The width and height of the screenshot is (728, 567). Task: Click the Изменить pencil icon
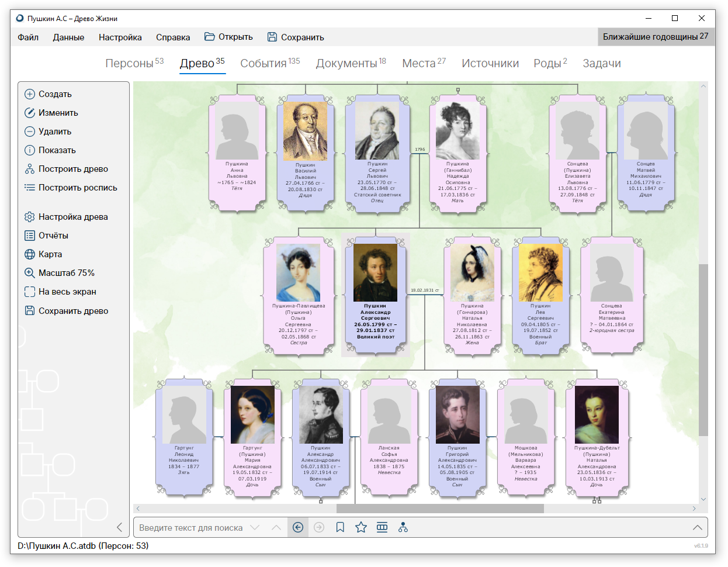(30, 113)
